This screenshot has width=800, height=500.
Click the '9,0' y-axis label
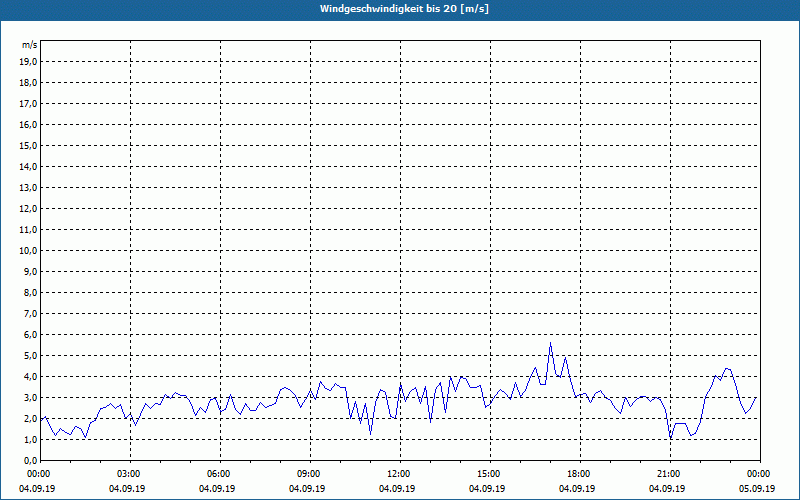click(31, 271)
